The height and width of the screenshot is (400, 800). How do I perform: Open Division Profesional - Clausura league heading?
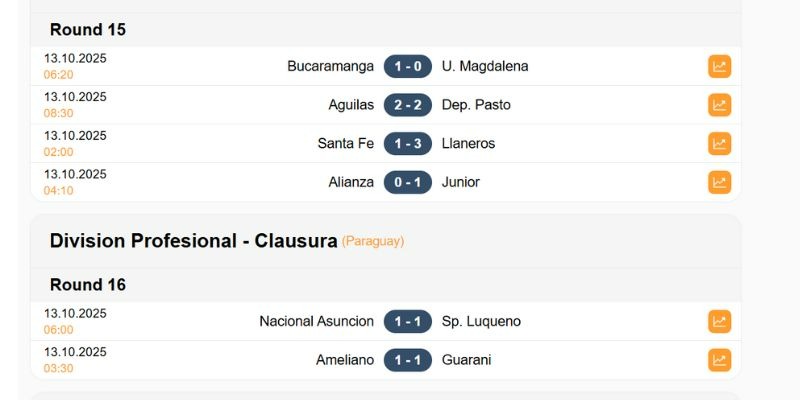[x=193, y=241]
